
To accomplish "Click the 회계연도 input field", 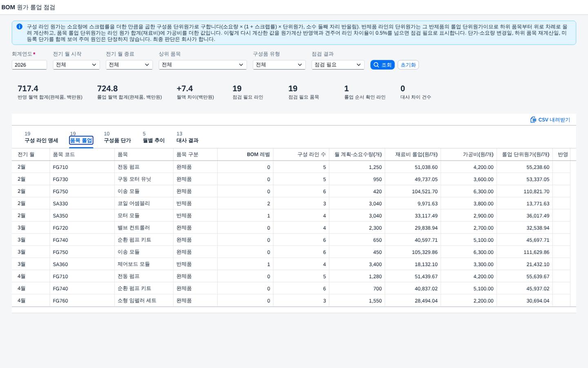I will [29, 65].
